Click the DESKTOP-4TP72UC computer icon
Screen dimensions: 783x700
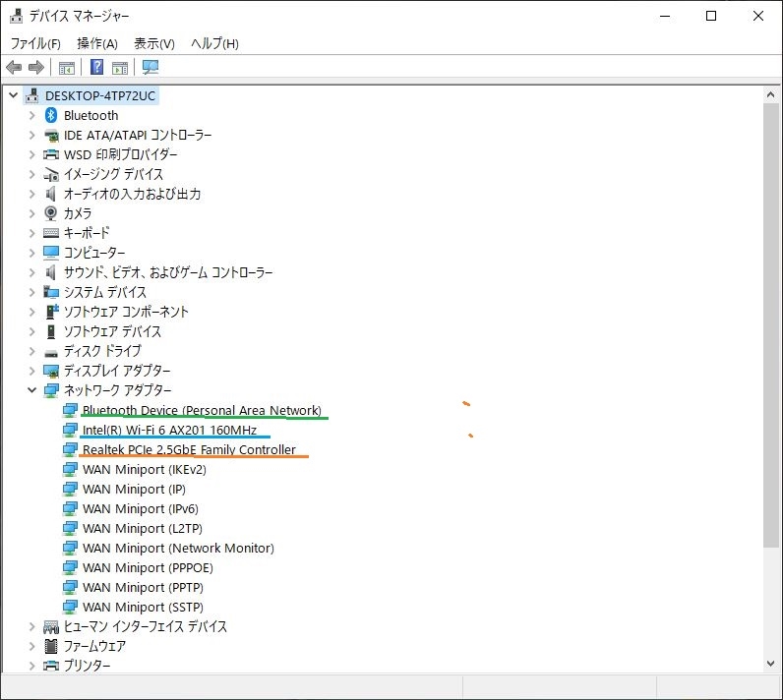[x=31, y=95]
